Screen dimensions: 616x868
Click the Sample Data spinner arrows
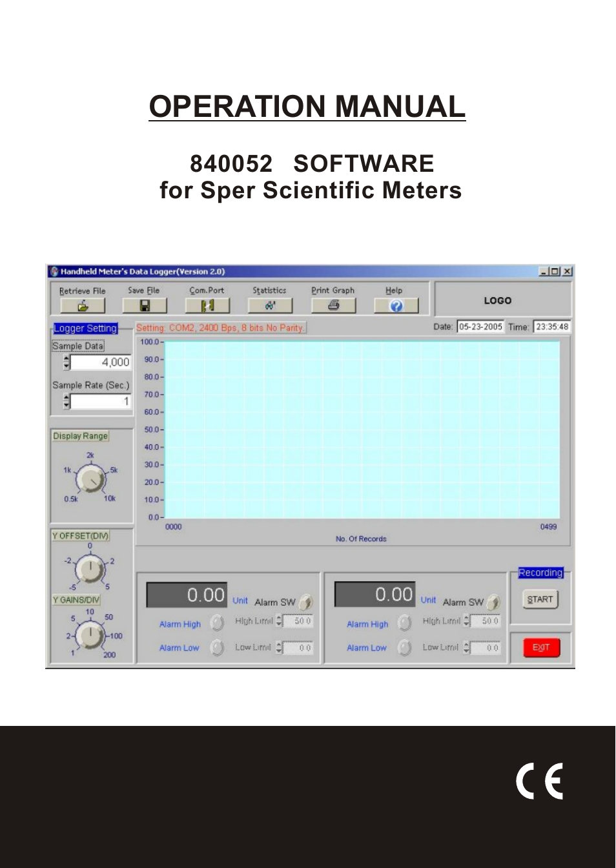(67, 362)
